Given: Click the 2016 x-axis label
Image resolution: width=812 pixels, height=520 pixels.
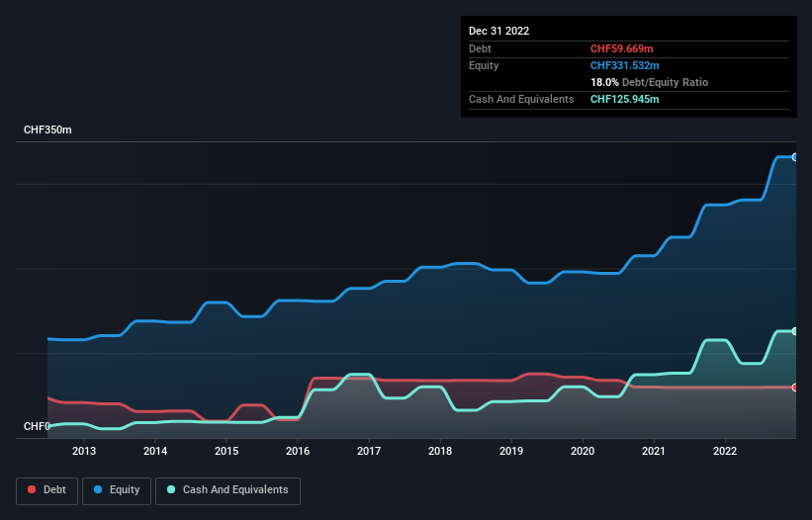Looking at the screenshot, I should tap(298, 451).
